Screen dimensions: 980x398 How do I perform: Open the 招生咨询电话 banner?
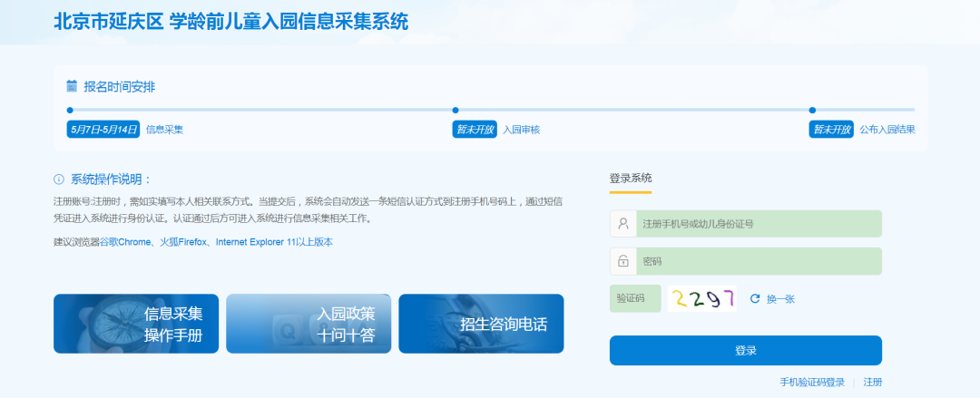(x=481, y=324)
